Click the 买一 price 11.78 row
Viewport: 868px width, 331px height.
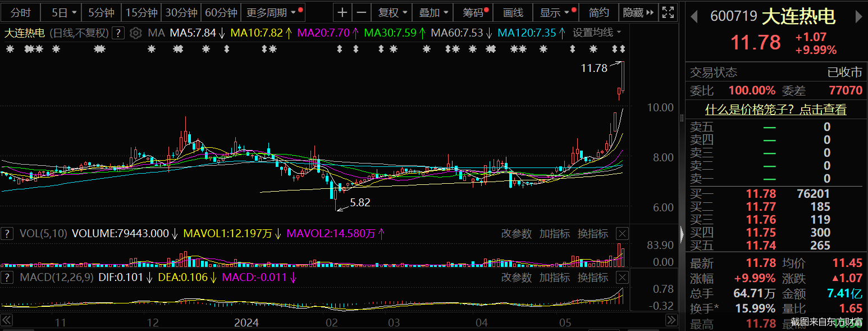776,194
